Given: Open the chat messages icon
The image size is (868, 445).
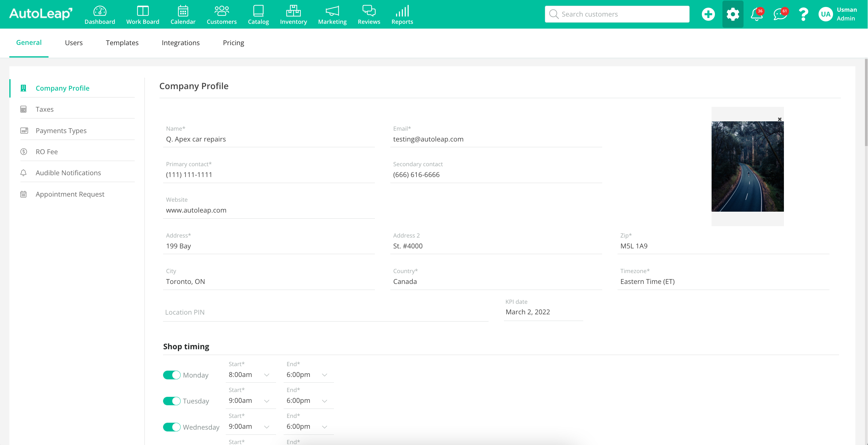Looking at the screenshot, I should [780, 14].
